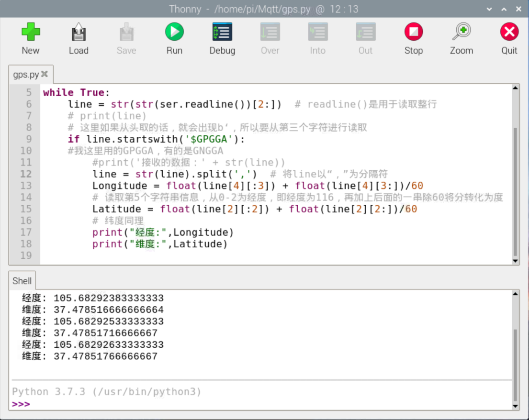Click the Shell prompt >>> input

[x=21, y=404]
